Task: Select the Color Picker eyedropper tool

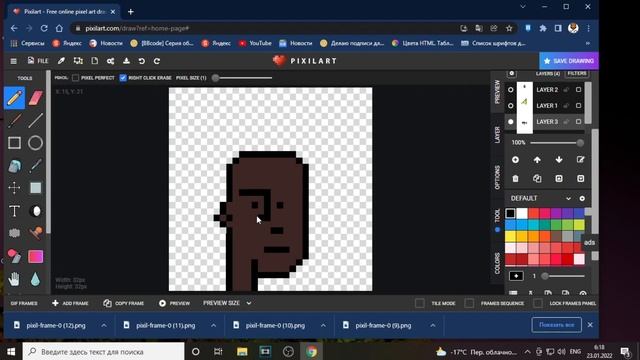Action: 36,166
